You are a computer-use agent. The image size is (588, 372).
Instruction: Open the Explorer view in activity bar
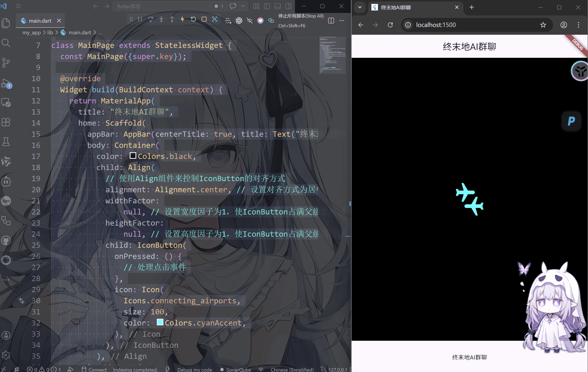[6, 23]
